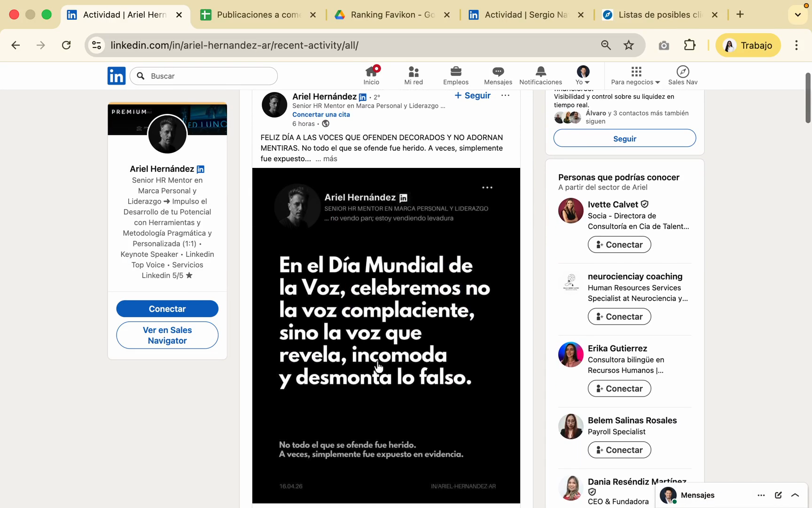Switch to Ranking Favikon tab
Screen dimensions: 812x508
point(392,15)
